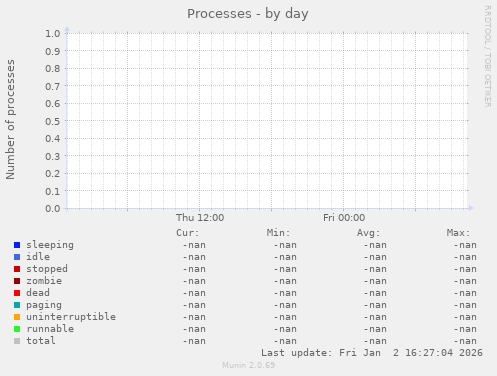This screenshot has height=376, width=497.
Task: Select the 'runnable' legend label
Action: tap(50, 329)
